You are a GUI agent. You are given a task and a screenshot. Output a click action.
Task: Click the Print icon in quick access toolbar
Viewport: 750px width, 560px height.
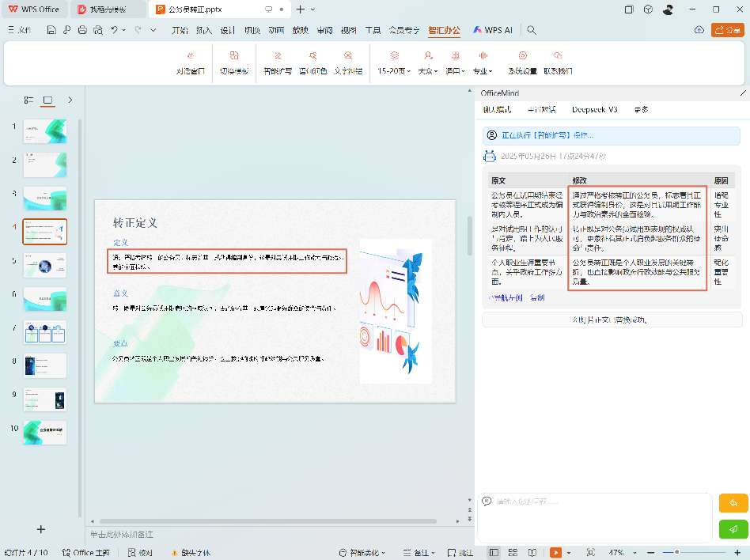point(82,30)
